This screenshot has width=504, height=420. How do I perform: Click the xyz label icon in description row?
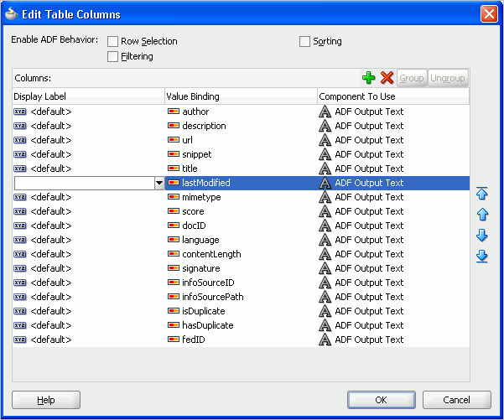coord(20,126)
